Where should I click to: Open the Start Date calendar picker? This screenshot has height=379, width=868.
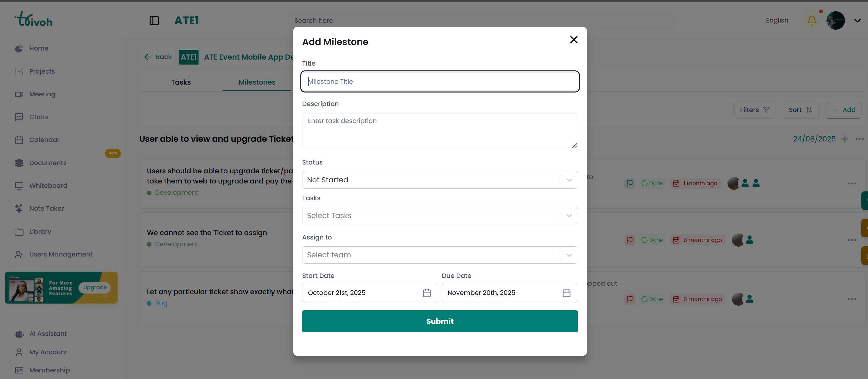click(x=426, y=293)
